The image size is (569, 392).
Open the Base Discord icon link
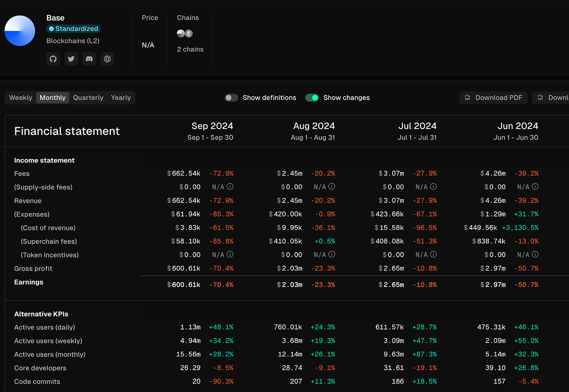pos(89,59)
